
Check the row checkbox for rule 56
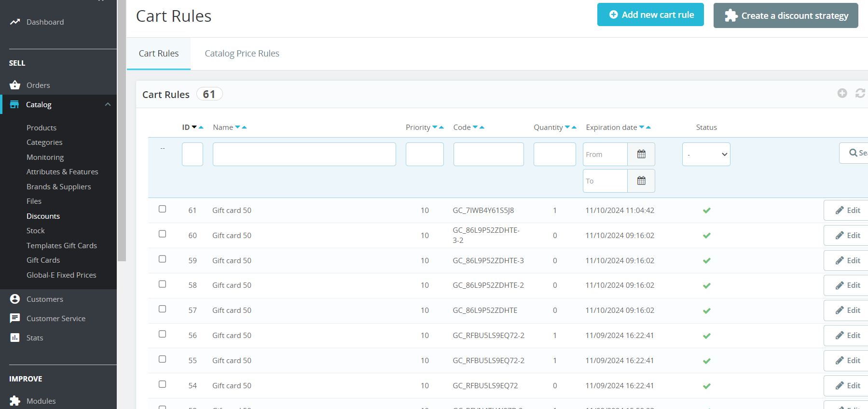click(x=163, y=334)
